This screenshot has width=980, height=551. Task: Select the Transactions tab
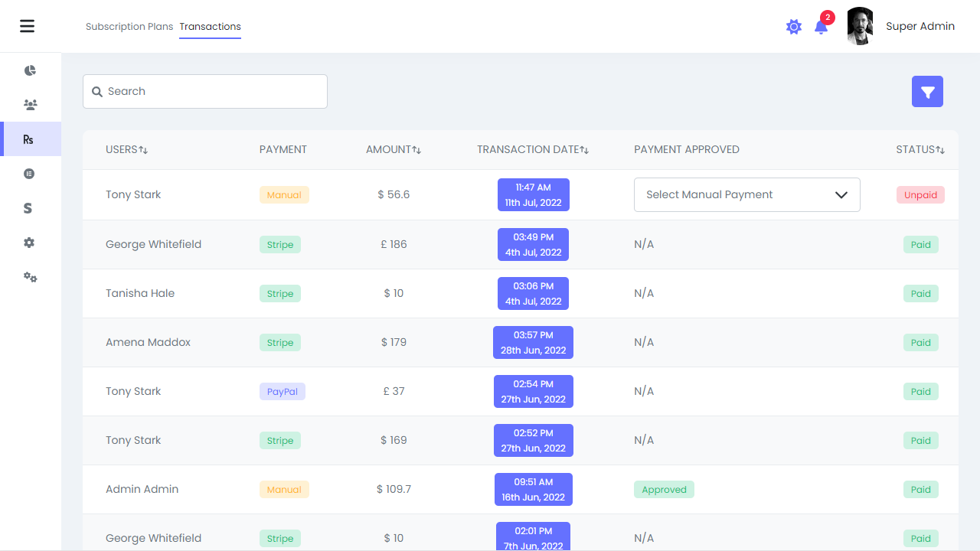coord(209,27)
